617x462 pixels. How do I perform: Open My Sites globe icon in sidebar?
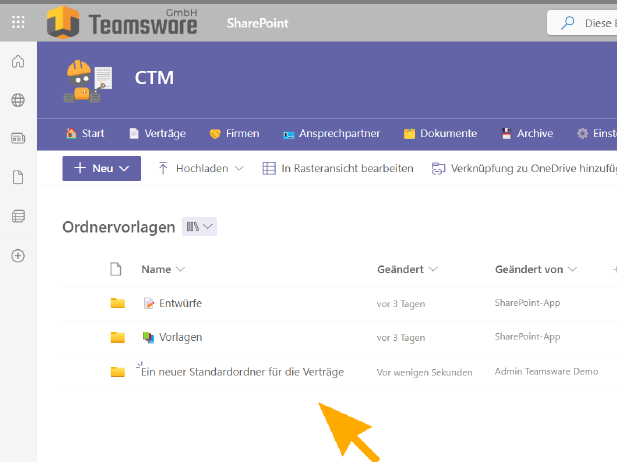click(18, 100)
